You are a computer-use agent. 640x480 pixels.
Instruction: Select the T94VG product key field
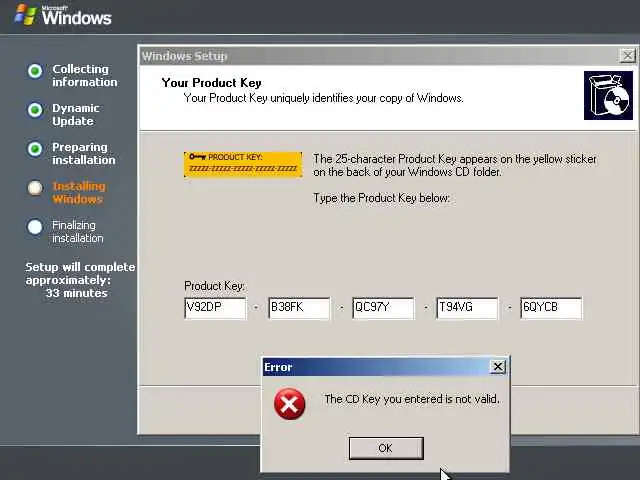(x=467, y=308)
